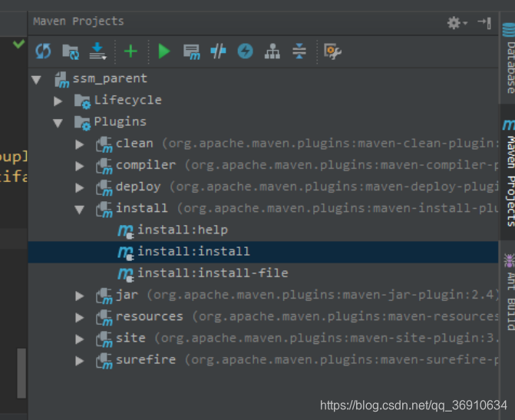Image resolution: width=515 pixels, height=420 pixels.
Task: Click the jar plugin icon
Action: pos(104,296)
